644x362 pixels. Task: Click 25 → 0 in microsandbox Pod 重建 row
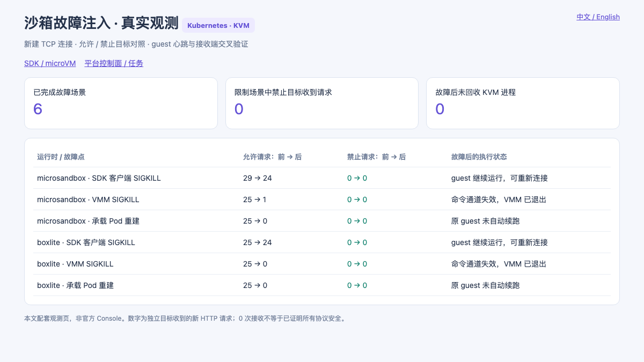coord(255,221)
